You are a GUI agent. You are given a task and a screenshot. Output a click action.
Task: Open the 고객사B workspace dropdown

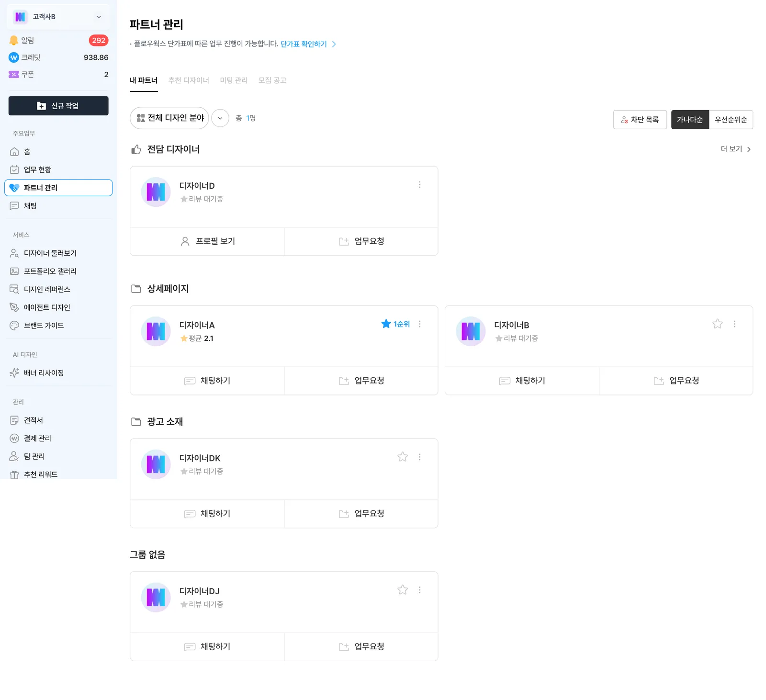point(58,17)
